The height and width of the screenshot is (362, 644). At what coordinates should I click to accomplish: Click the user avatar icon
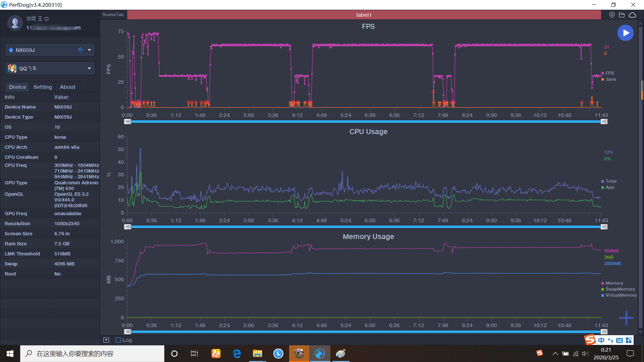[x=15, y=23]
